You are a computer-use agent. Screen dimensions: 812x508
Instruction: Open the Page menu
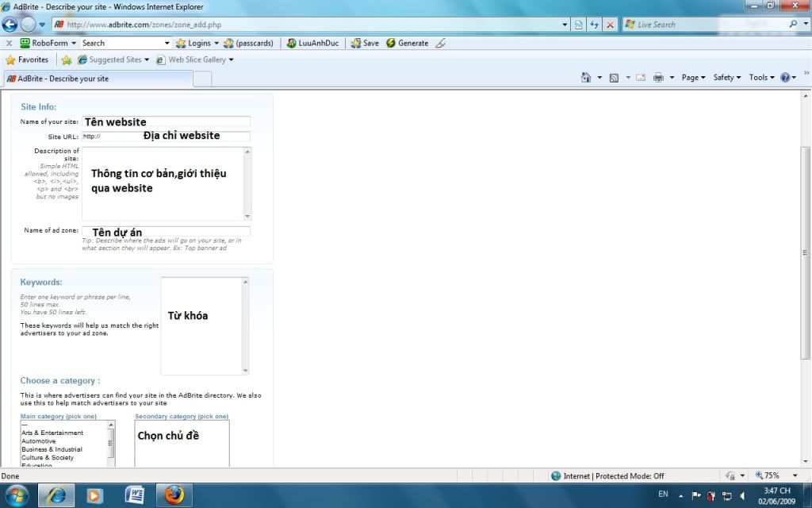(693, 77)
